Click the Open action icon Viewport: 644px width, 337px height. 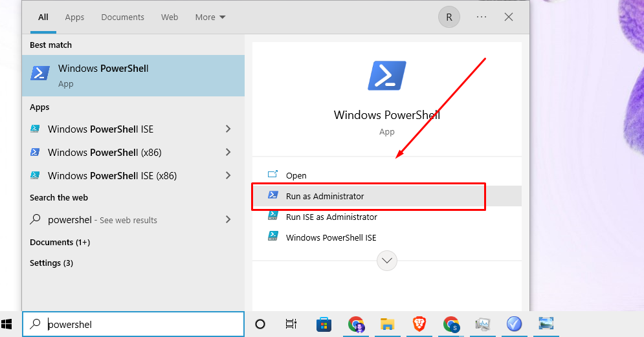[x=272, y=175]
